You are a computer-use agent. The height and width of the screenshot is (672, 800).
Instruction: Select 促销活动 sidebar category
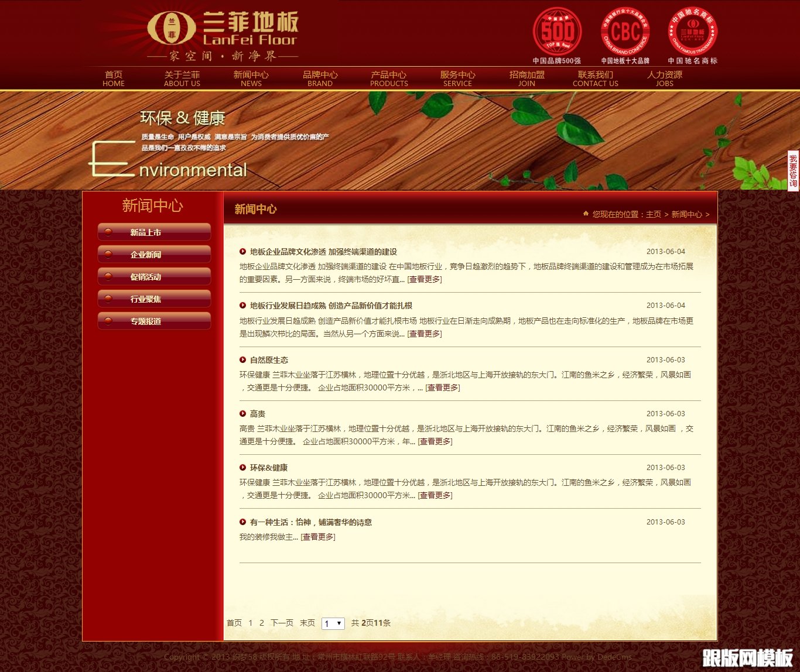[x=154, y=276]
